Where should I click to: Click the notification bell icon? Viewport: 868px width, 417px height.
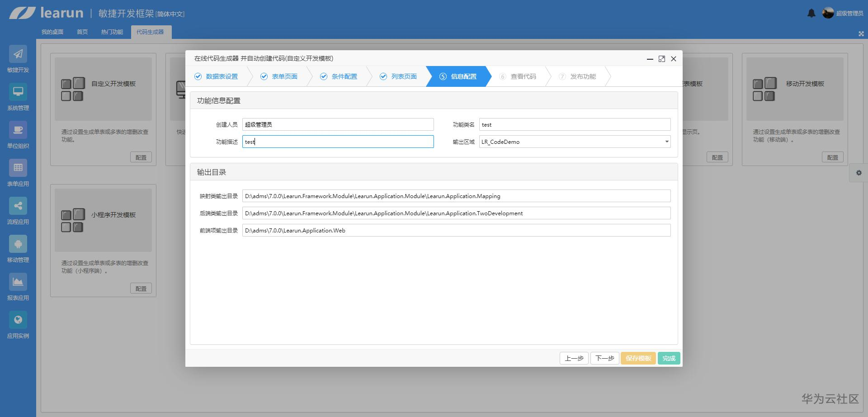point(811,13)
